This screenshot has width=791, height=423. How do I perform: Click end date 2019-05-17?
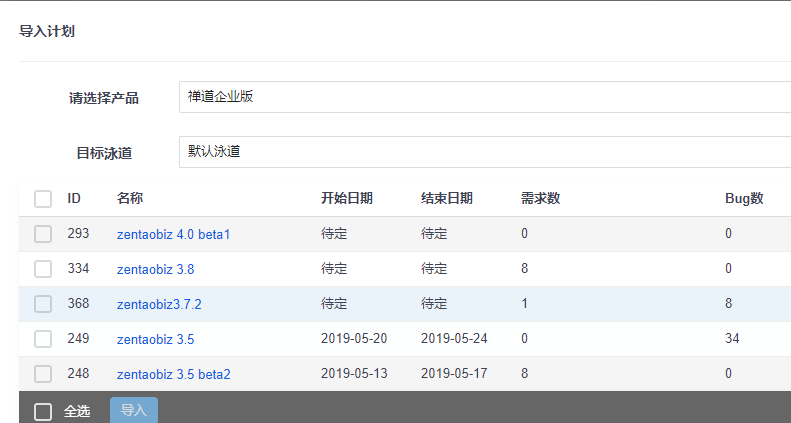coord(454,374)
